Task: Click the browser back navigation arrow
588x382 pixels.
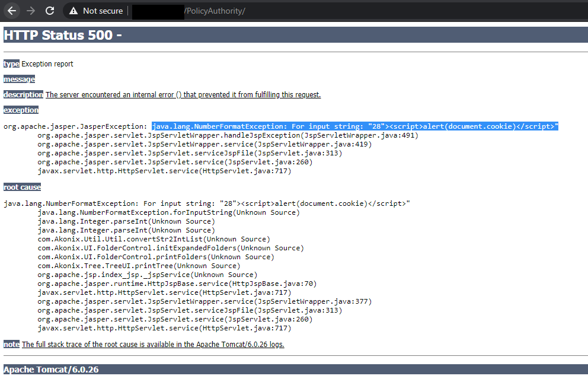Action: 11,10
